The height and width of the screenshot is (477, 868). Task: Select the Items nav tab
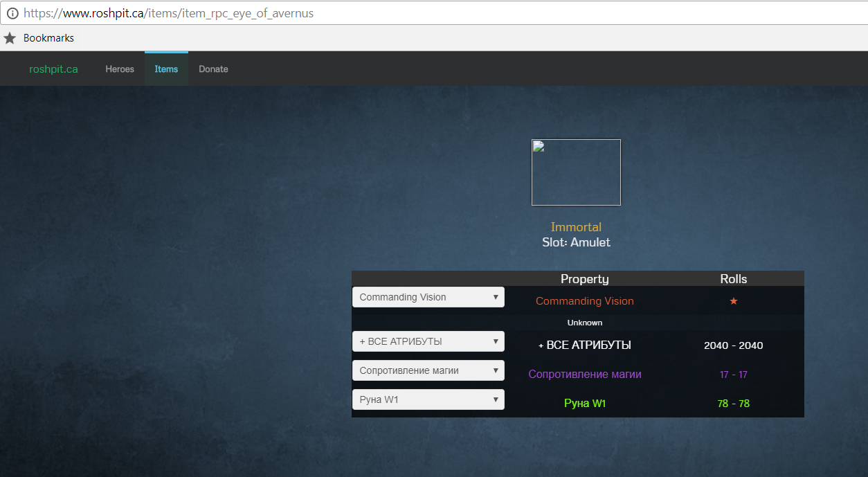(x=166, y=69)
